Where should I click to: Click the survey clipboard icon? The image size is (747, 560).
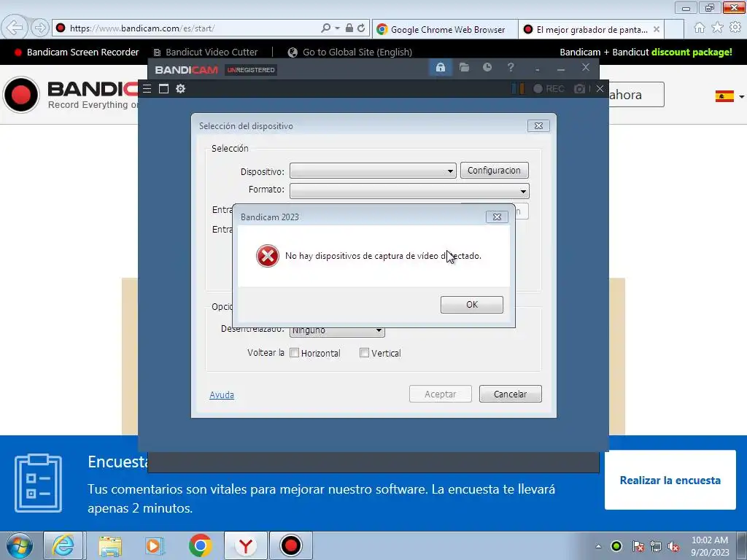click(x=38, y=483)
